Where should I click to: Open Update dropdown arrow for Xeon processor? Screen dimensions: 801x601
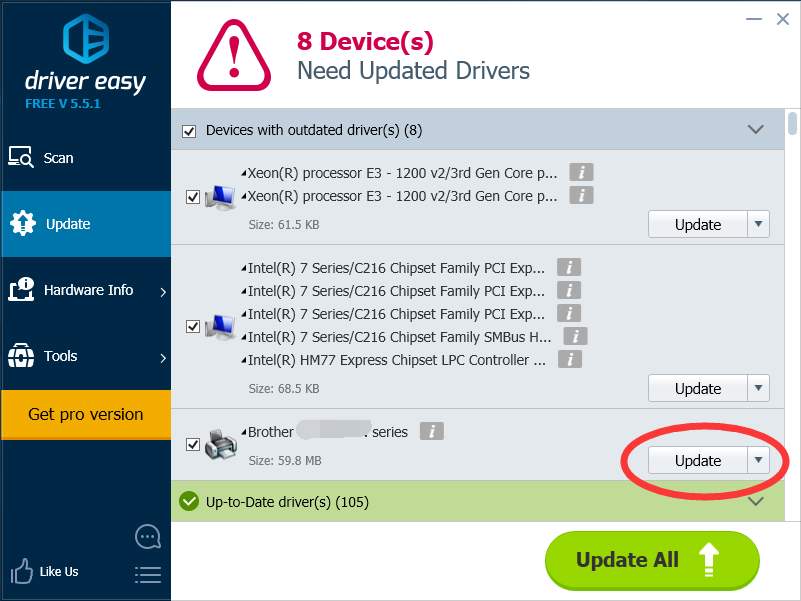coord(759,224)
